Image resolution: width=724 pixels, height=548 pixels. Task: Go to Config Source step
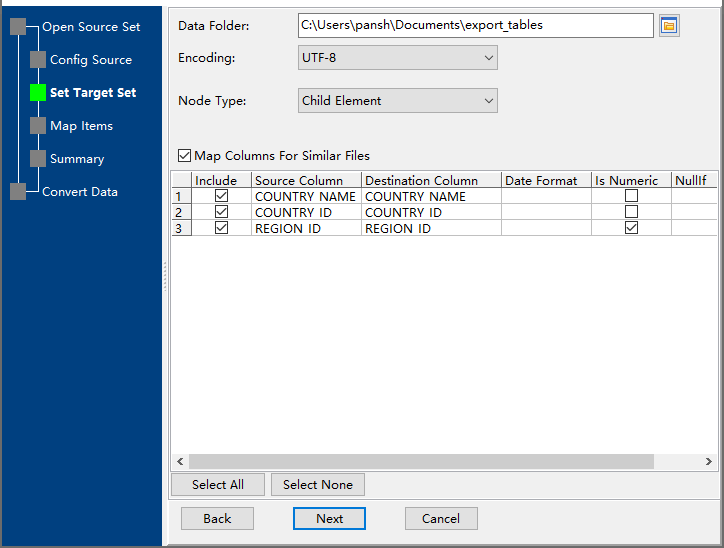click(91, 60)
